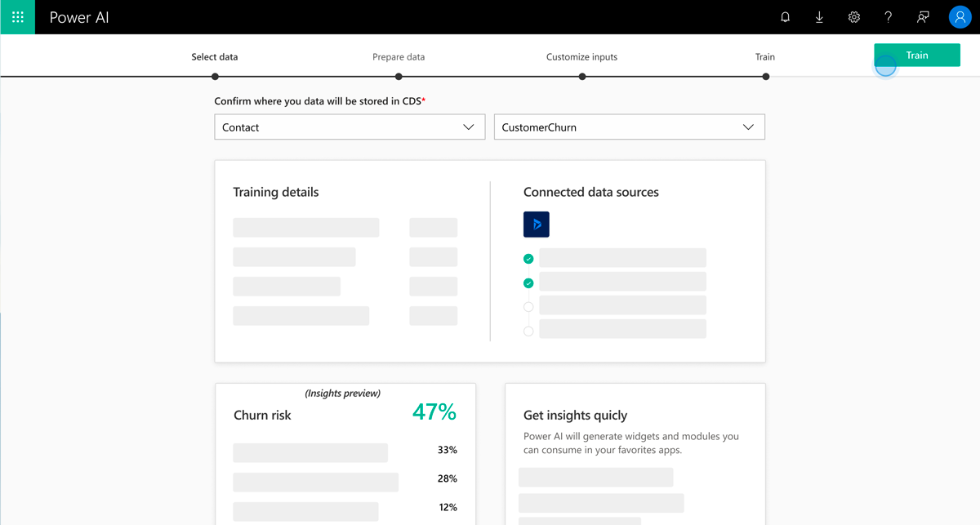This screenshot has height=525, width=980.
Task: Open user profile avatar
Action: click(960, 17)
